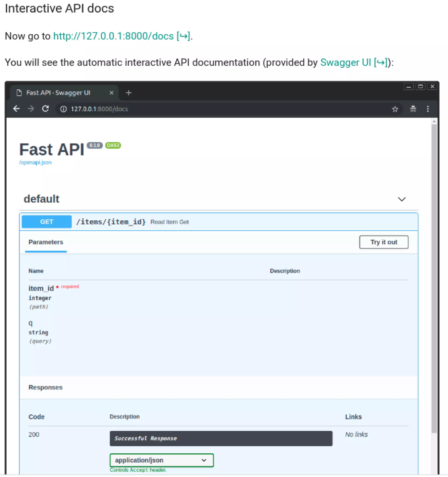Click the incognito icon in browser toolbar

tap(413, 109)
